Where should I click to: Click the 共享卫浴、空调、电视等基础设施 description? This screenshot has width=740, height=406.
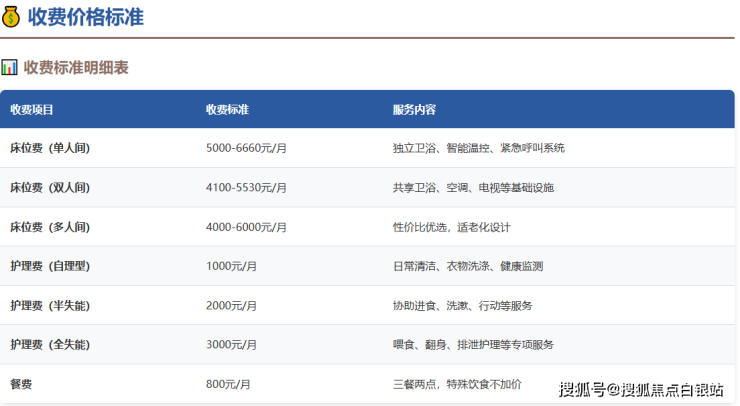[473, 187]
